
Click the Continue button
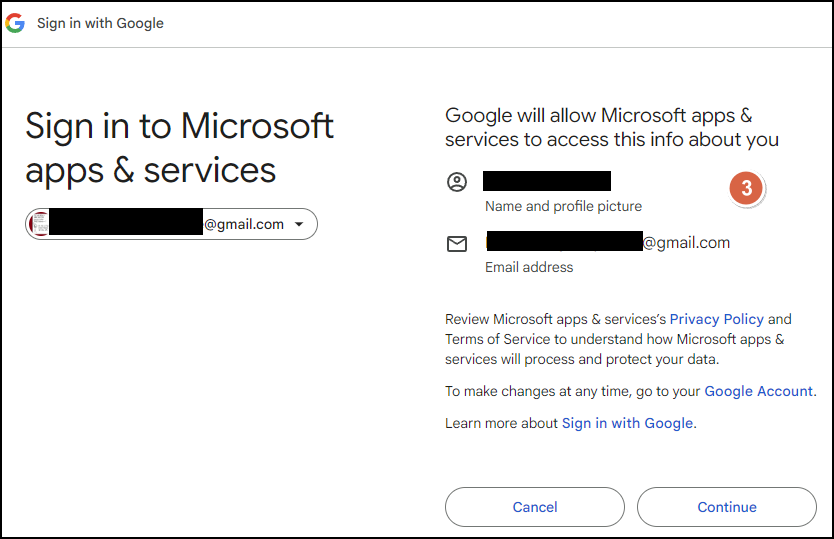pos(727,507)
